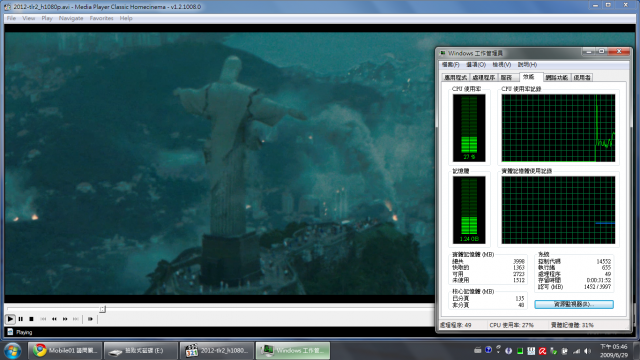Switch to the 應用程式 tab in Task Manager
This screenshot has width=640, height=360.
coord(456,77)
